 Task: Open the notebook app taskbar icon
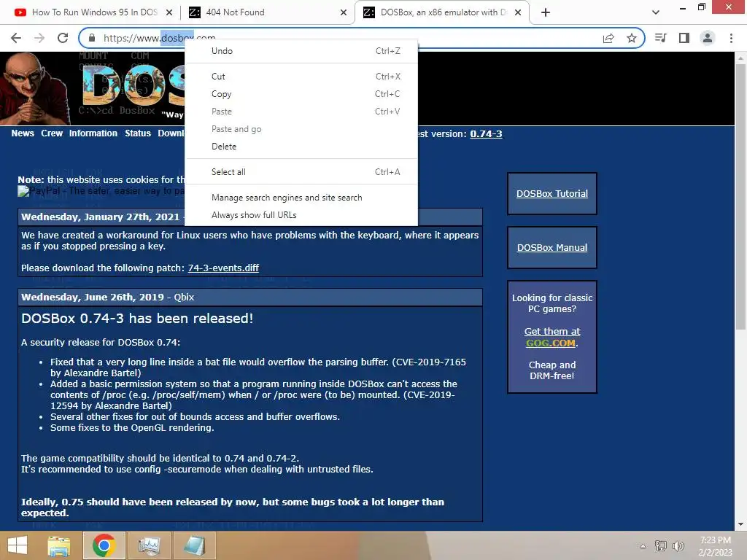[194, 545]
